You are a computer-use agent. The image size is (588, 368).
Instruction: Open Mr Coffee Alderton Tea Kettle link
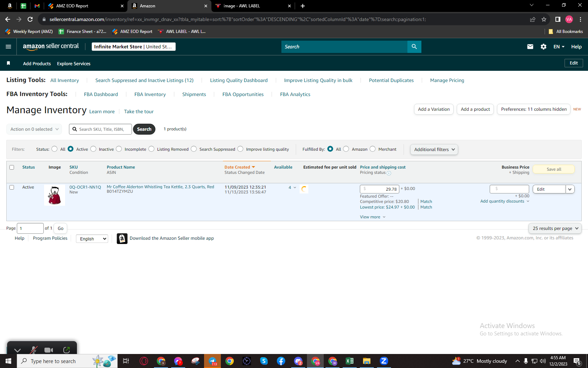click(160, 187)
